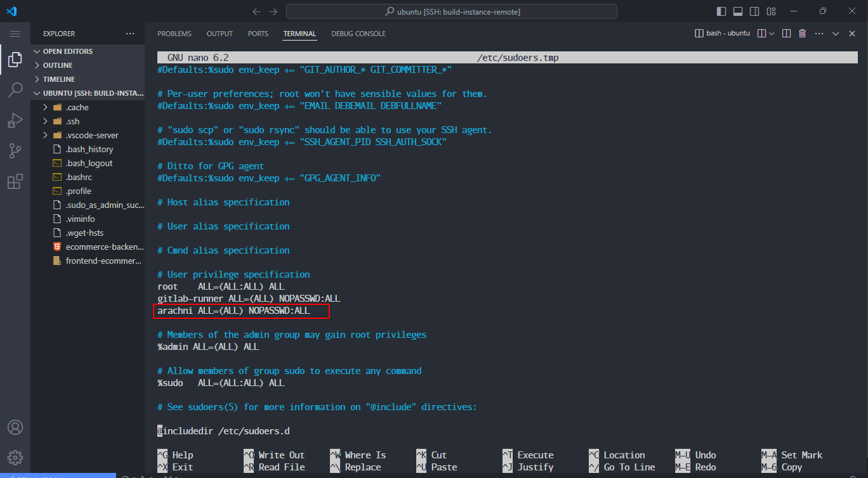Toggle the primary side bar visibility
This screenshot has height=478, width=868.
tap(721, 11)
